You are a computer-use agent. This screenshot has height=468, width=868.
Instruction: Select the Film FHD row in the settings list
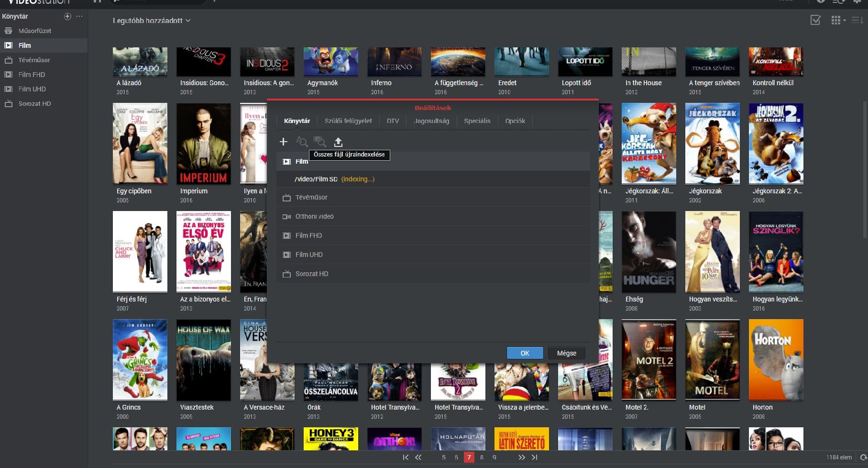click(x=433, y=235)
